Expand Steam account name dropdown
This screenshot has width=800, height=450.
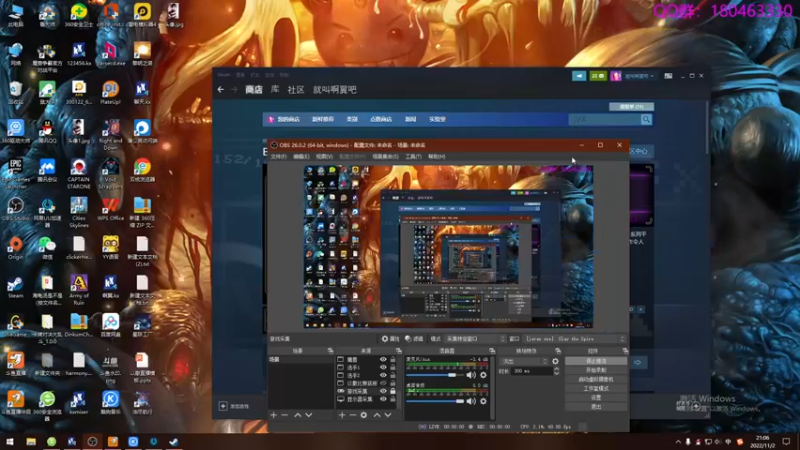click(x=639, y=76)
